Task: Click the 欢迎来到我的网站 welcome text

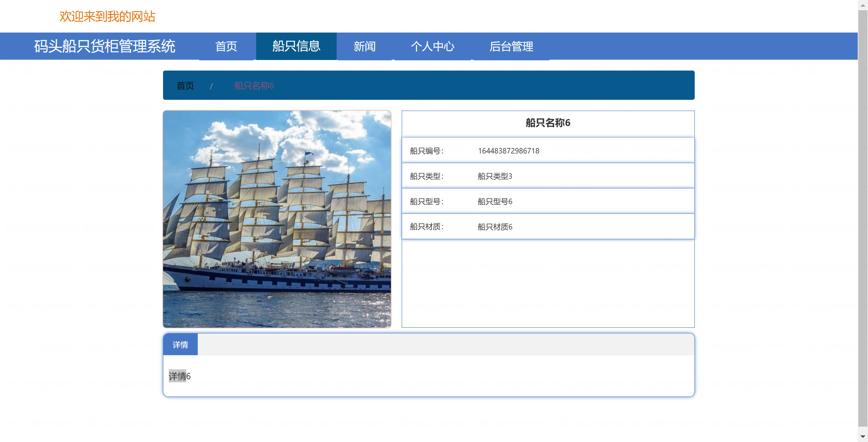Action: pos(107,17)
